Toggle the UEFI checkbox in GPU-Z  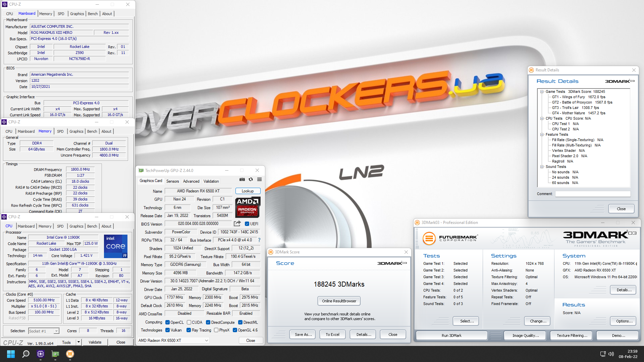click(247, 224)
